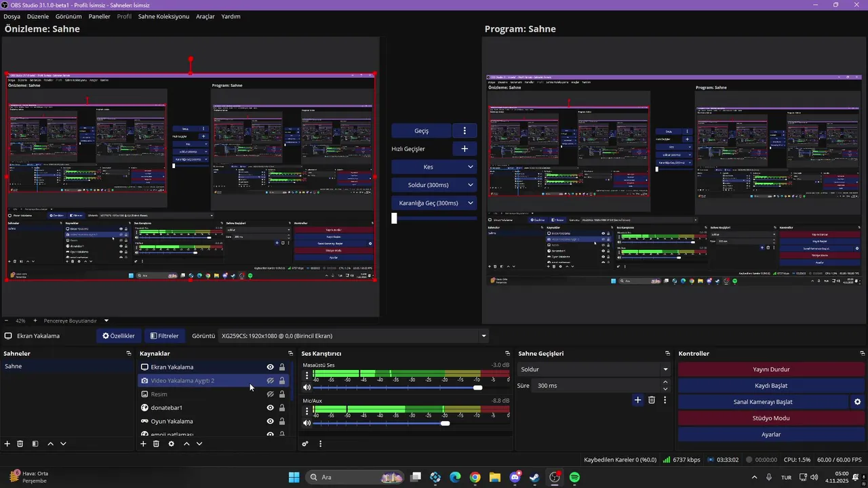Open Ses Karıştırıcı bottom options menu dots

[320, 443]
